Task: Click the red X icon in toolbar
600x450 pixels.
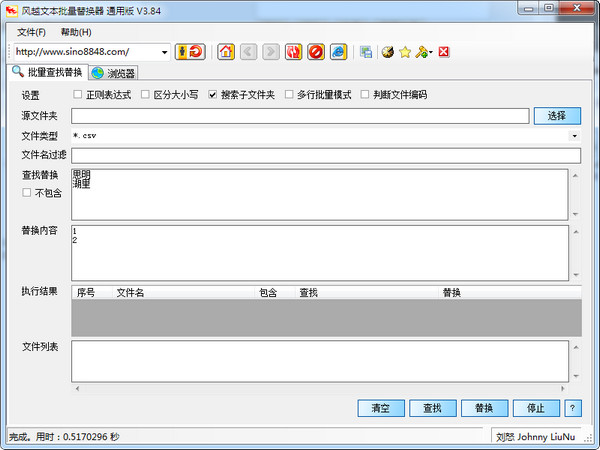Action: pyautogui.click(x=443, y=52)
